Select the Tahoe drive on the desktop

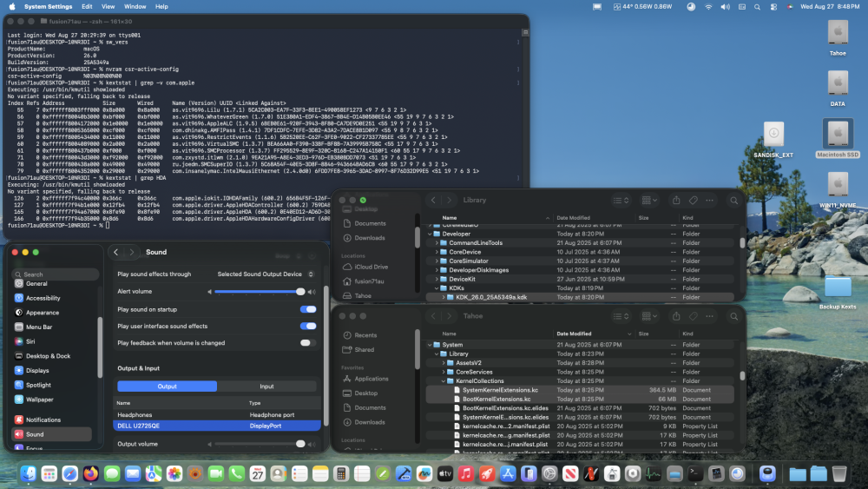pos(838,37)
